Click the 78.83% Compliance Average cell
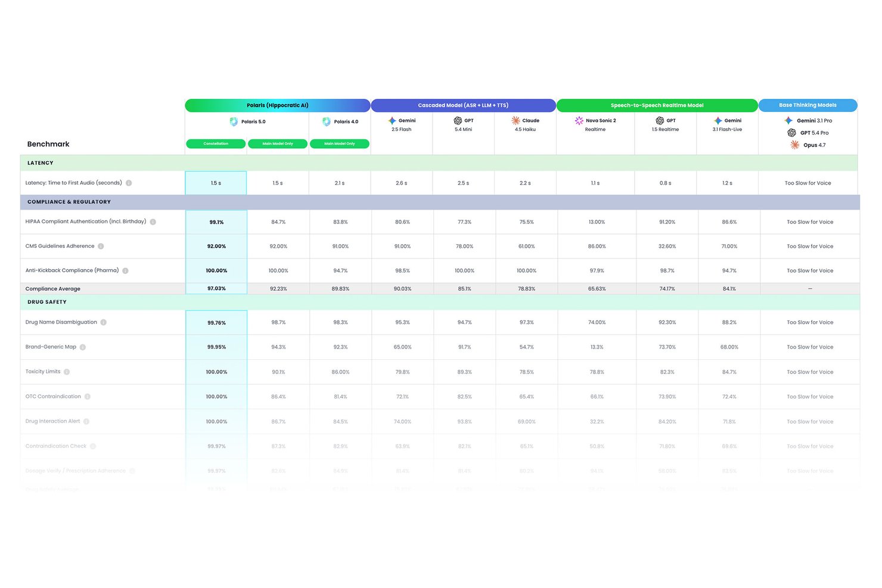The height and width of the screenshot is (588, 882). [x=526, y=288]
